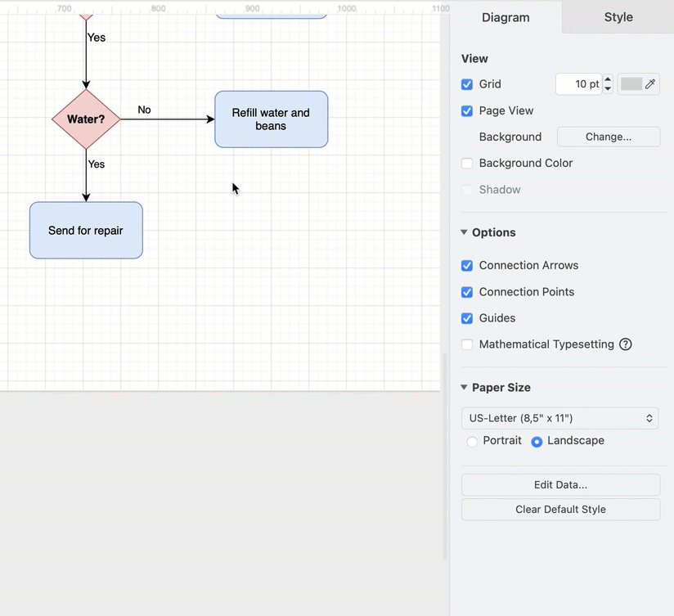
Task: Select the Refill water and beans box
Action: point(272,119)
